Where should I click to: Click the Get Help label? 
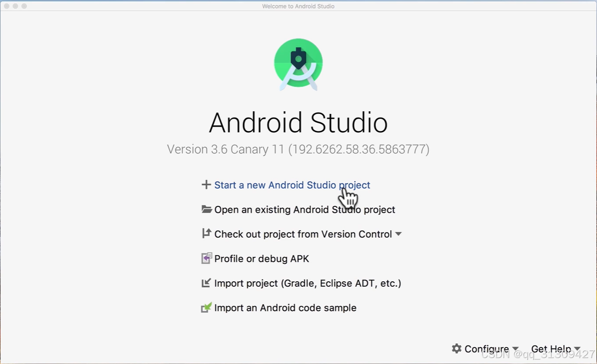tap(551, 349)
